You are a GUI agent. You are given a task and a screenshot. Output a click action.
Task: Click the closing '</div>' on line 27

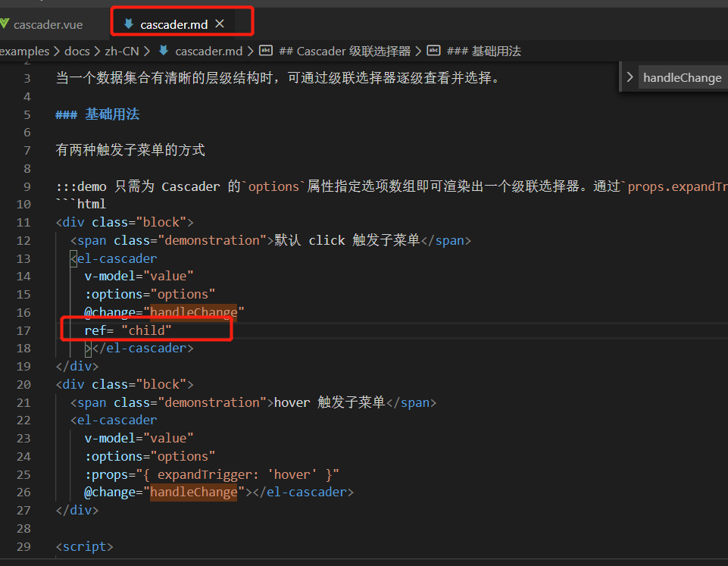click(77, 510)
